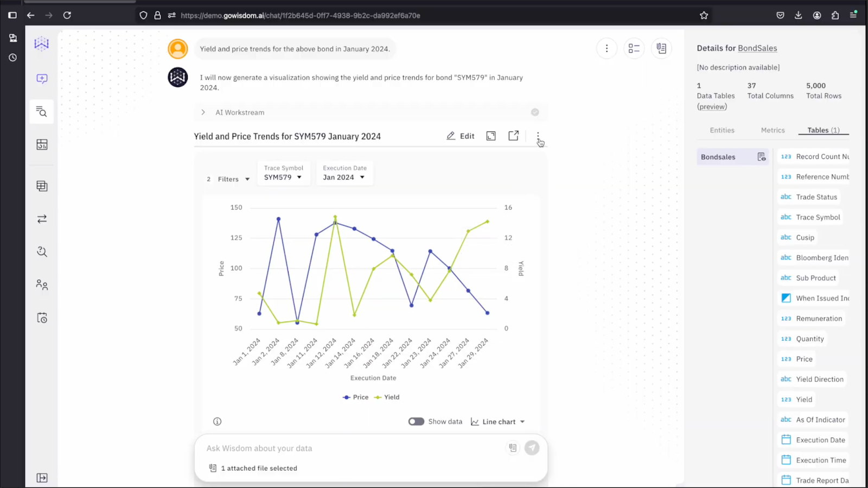Select the Bondsales table entry
868x488 pixels.
pos(732,157)
